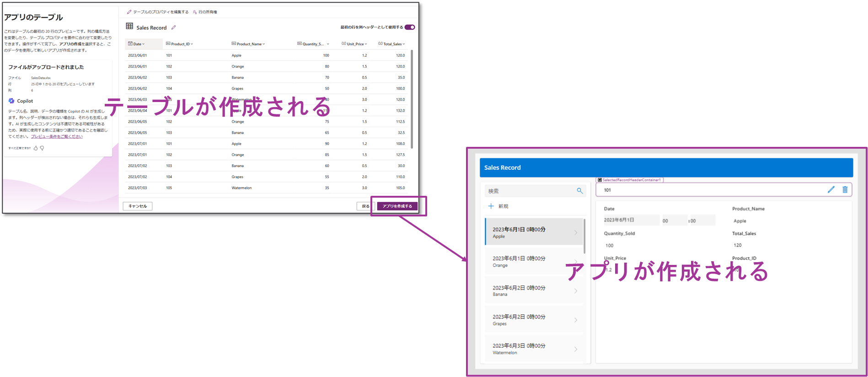Screen dimensions: 868x377
Task: Click the 112.5 Total_Sales cell
Action: [400, 122]
